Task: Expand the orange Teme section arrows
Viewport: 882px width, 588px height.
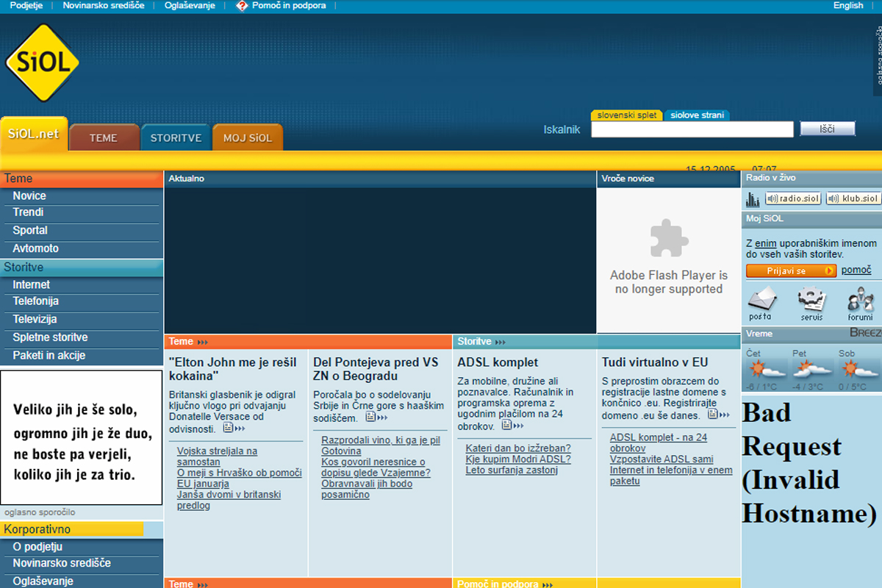Action: (x=203, y=342)
